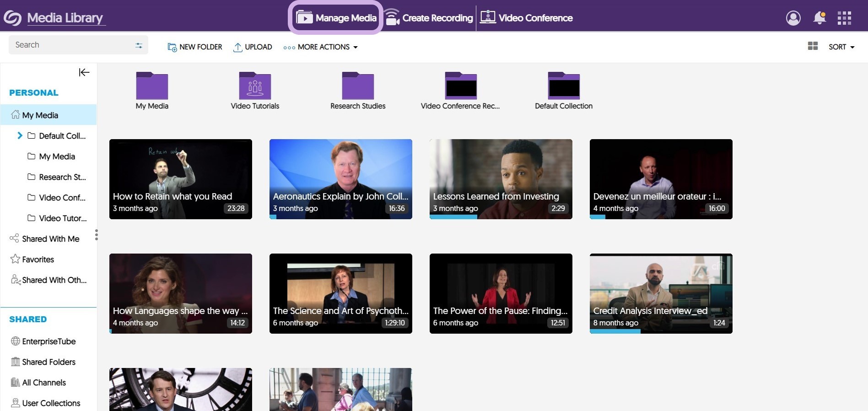The width and height of the screenshot is (868, 411).
Task: Select EnterpriseTube under Shared
Action: pyautogui.click(x=49, y=341)
